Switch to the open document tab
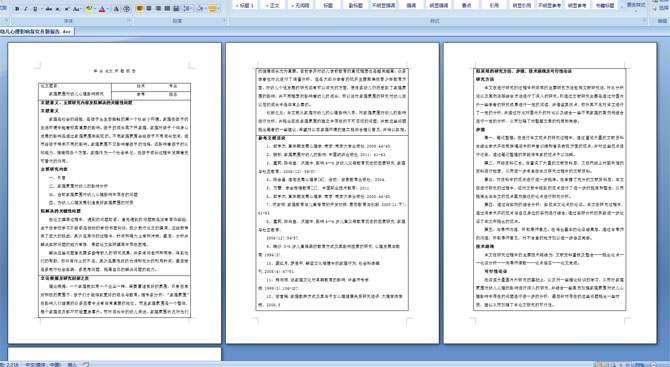The width and height of the screenshot is (670, 367). tap(37, 31)
